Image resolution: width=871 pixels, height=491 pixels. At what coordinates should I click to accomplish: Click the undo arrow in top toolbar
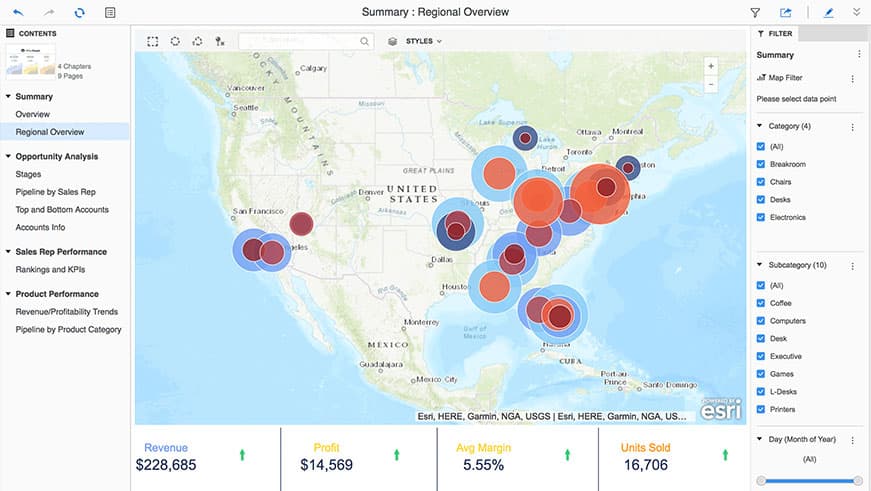coord(18,12)
